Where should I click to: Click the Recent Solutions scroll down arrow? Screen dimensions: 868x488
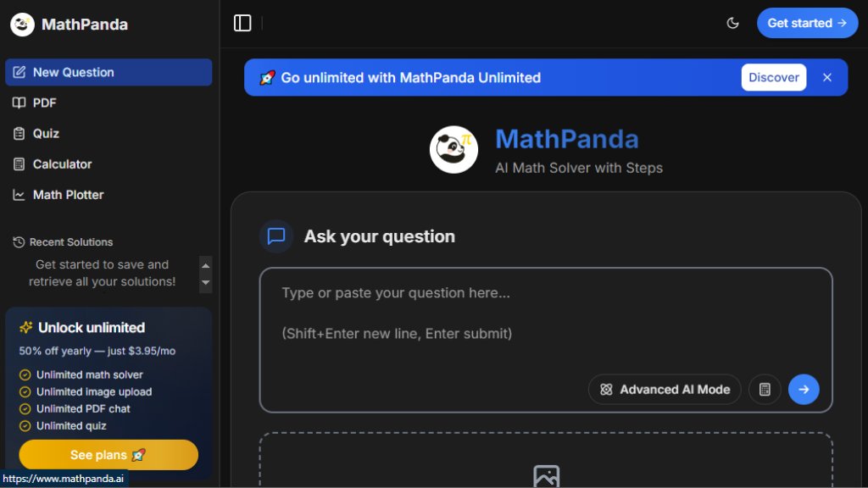tap(205, 283)
